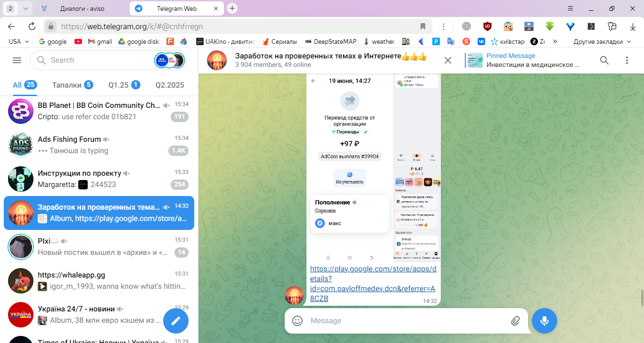Viewport: 644px width, 343px height.
Task: Open the weather bookmark
Action: click(379, 41)
